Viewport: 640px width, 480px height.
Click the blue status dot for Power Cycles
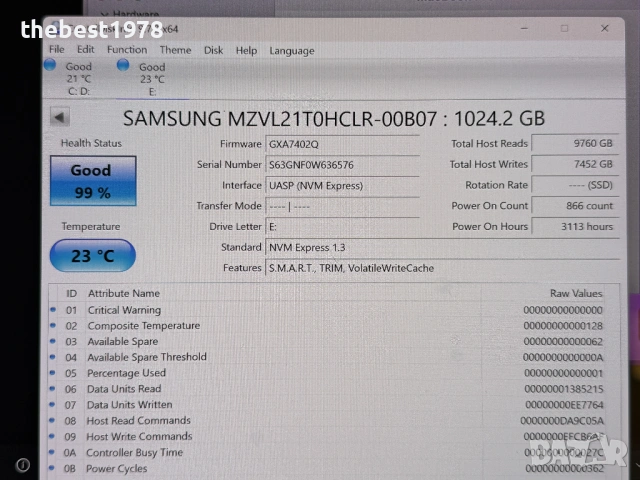51,468
